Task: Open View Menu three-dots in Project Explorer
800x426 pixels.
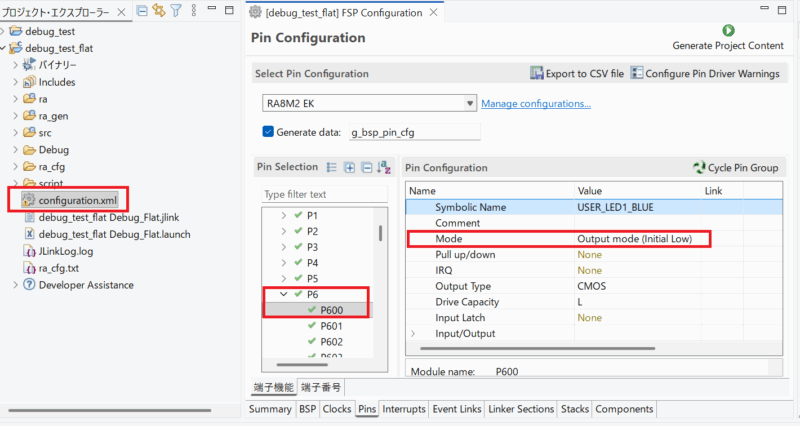Action: [194, 11]
